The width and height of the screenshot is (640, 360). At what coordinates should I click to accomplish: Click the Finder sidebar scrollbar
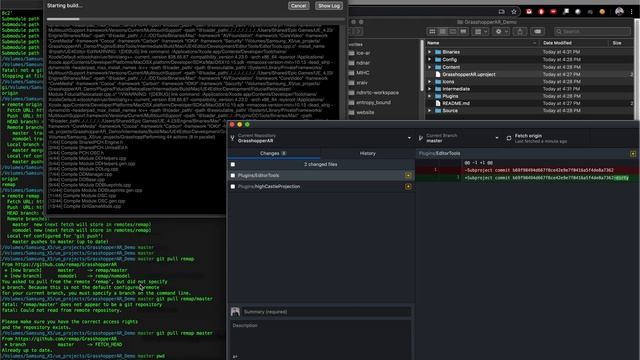click(x=422, y=65)
